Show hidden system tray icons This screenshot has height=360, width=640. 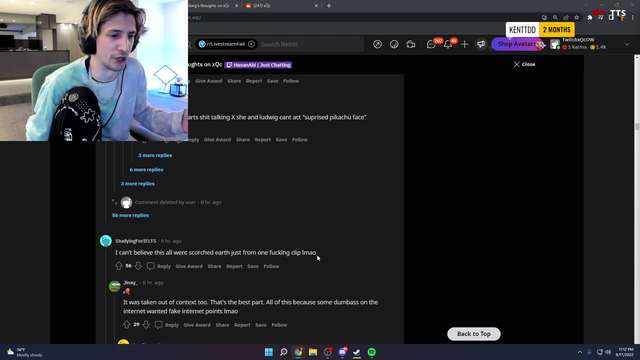[x=580, y=352]
